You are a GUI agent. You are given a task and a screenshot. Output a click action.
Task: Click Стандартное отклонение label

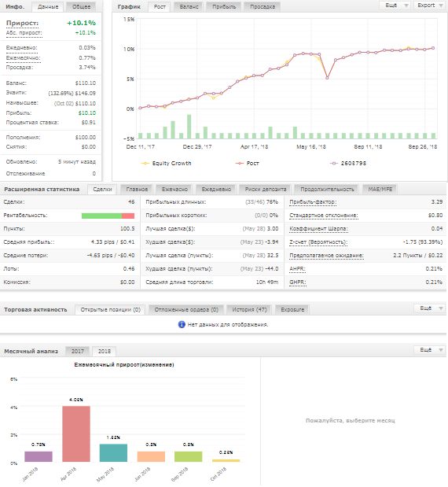[324, 216]
